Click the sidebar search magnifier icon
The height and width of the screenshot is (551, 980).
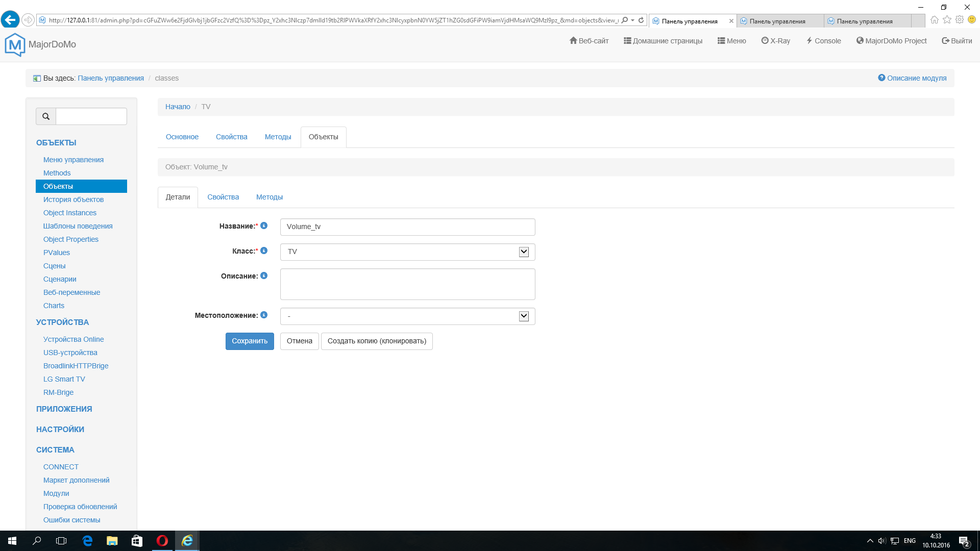tap(46, 116)
